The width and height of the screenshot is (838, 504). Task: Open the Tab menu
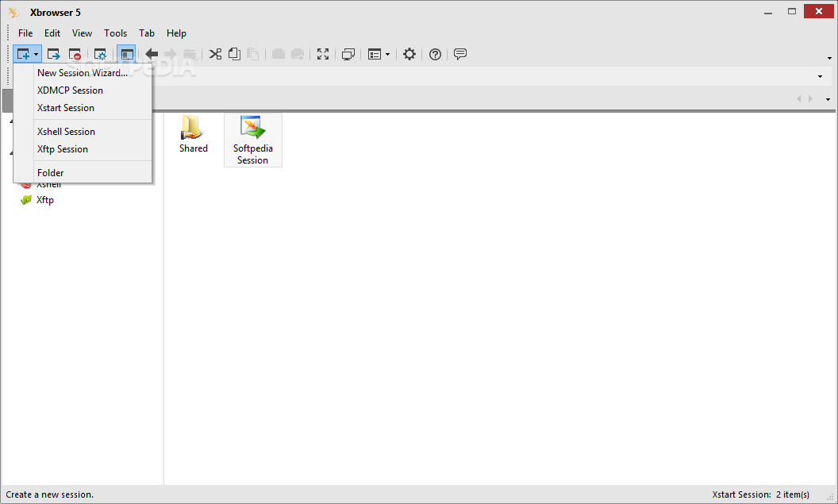click(x=147, y=33)
